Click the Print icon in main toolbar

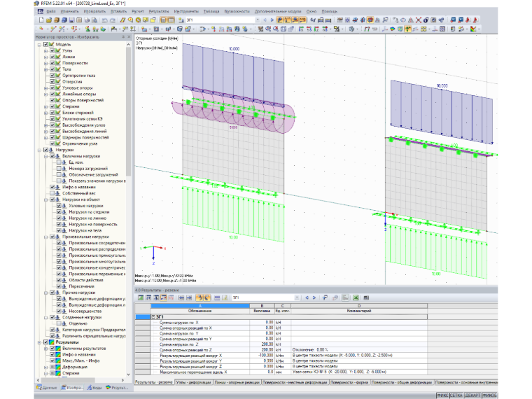point(87,20)
